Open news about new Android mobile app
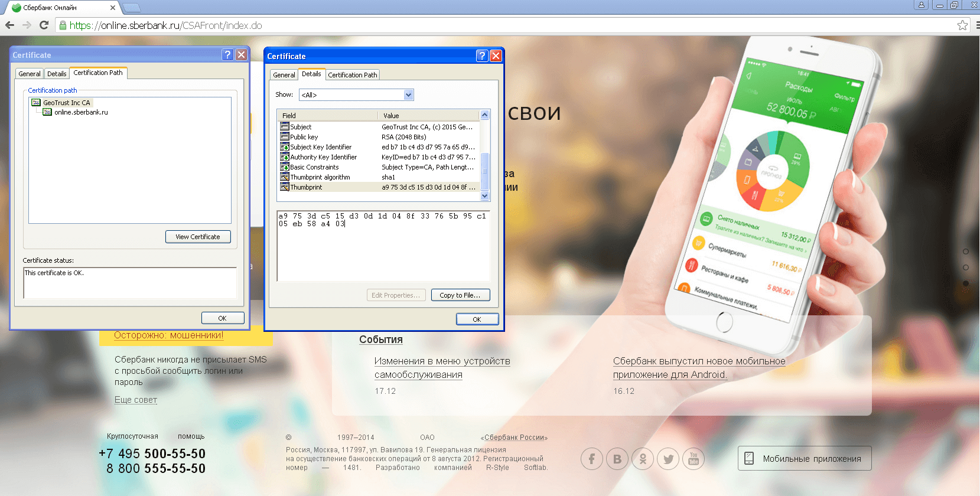Screen dimensions: 980x496 click(699, 368)
